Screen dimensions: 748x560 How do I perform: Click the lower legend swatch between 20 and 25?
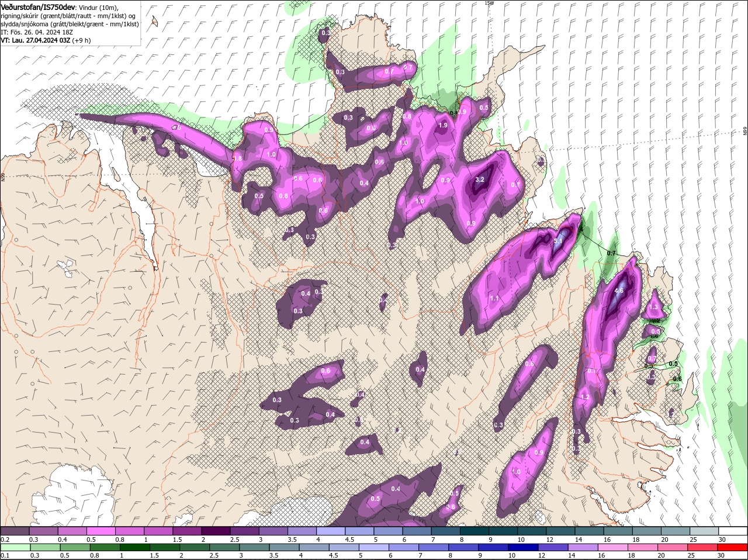pyautogui.click(x=674, y=547)
